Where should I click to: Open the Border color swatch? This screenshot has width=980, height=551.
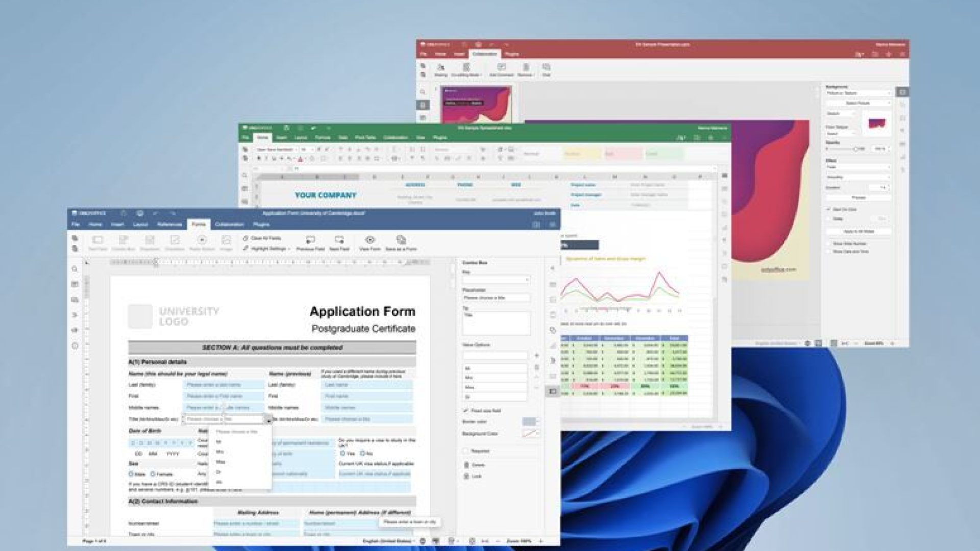[x=529, y=422]
